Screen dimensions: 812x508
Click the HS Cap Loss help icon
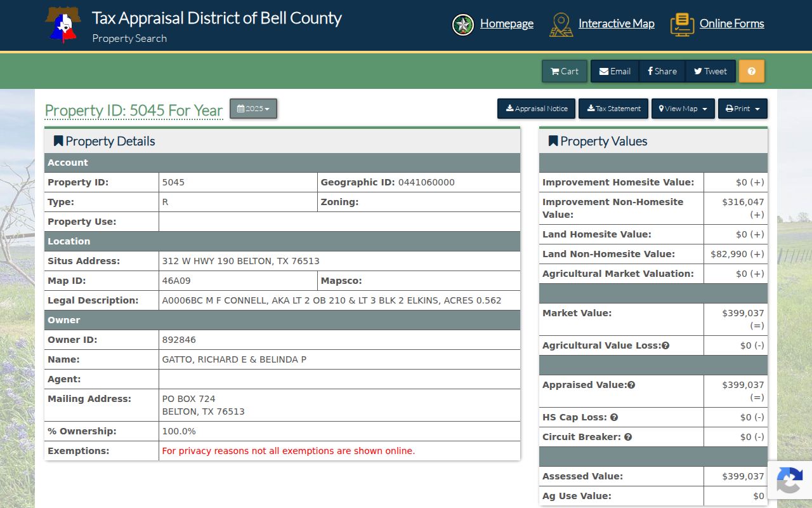[x=614, y=417]
